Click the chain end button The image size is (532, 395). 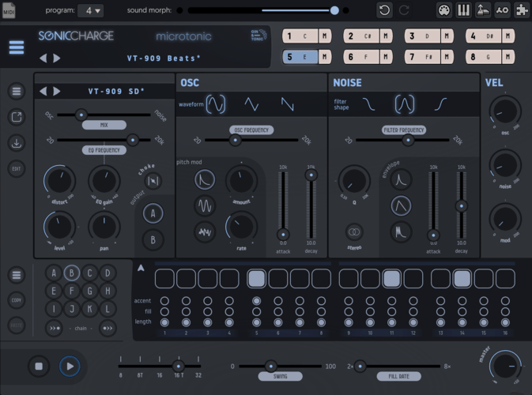click(108, 328)
